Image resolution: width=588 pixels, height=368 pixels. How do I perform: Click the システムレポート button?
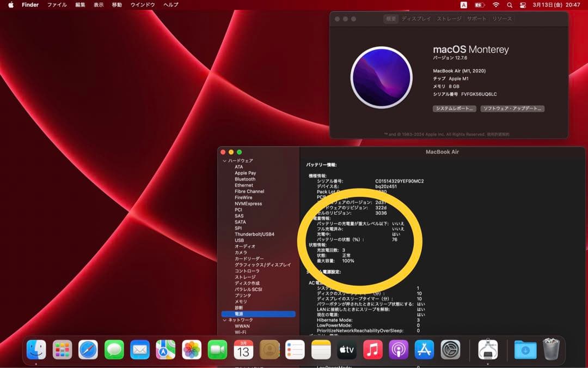tap(455, 108)
